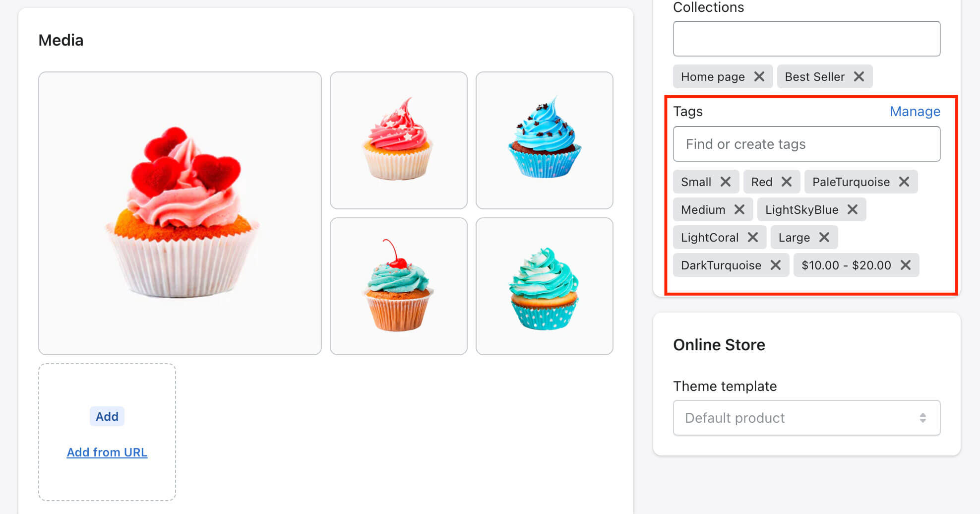Click the PaleTurquoise tag label
The image size is (980, 514).
coord(851,182)
